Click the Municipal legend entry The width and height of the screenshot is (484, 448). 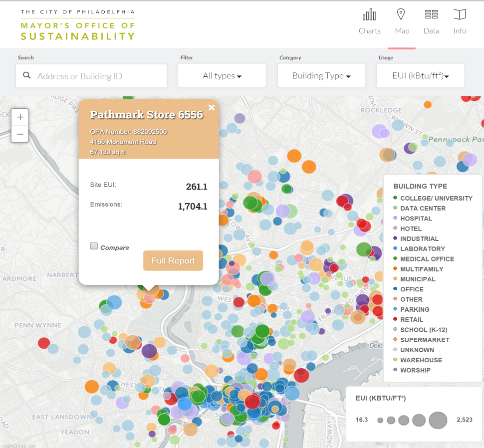(x=414, y=279)
